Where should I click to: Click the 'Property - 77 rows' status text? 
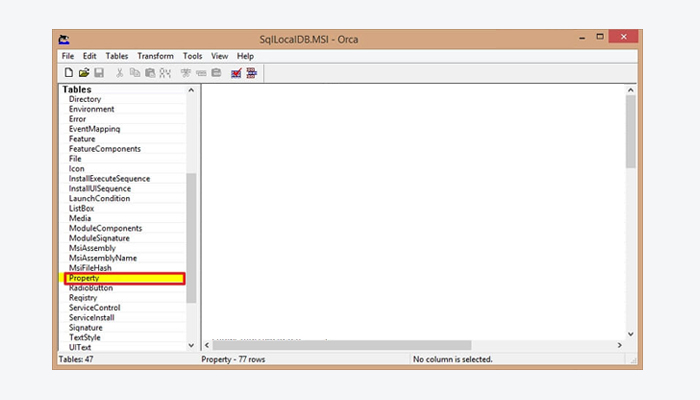[x=233, y=359]
